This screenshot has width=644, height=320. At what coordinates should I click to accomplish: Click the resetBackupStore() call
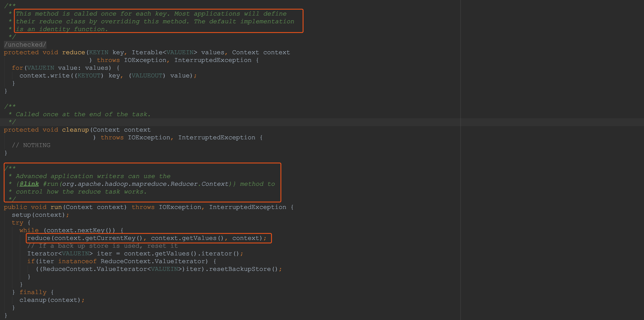[243, 269]
